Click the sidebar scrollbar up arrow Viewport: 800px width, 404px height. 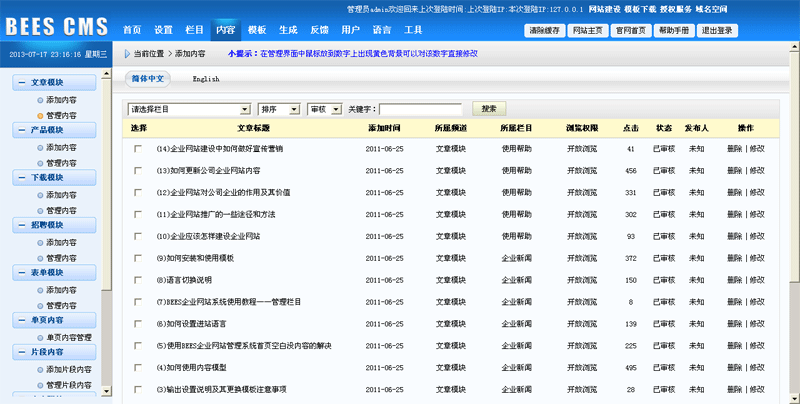[x=106, y=74]
